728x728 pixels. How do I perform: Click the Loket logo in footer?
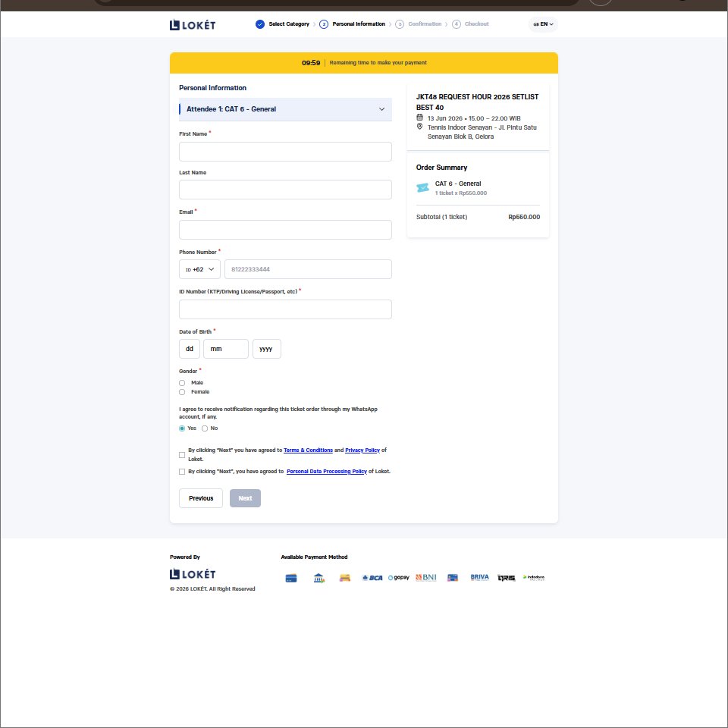tap(192, 574)
